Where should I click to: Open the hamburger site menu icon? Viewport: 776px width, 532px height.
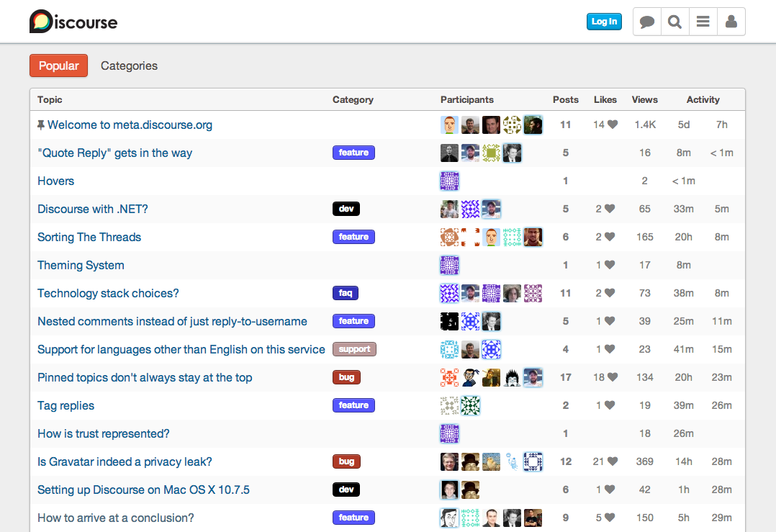click(x=703, y=22)
